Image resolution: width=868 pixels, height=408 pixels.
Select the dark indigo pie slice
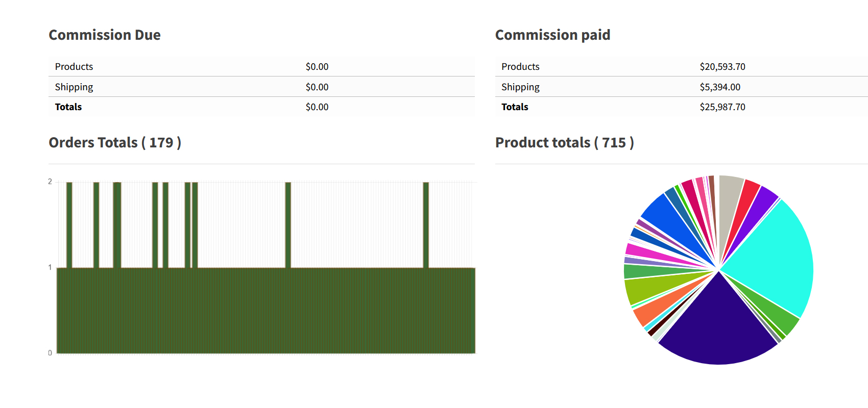pyautogui.click(x=717, y=326)
